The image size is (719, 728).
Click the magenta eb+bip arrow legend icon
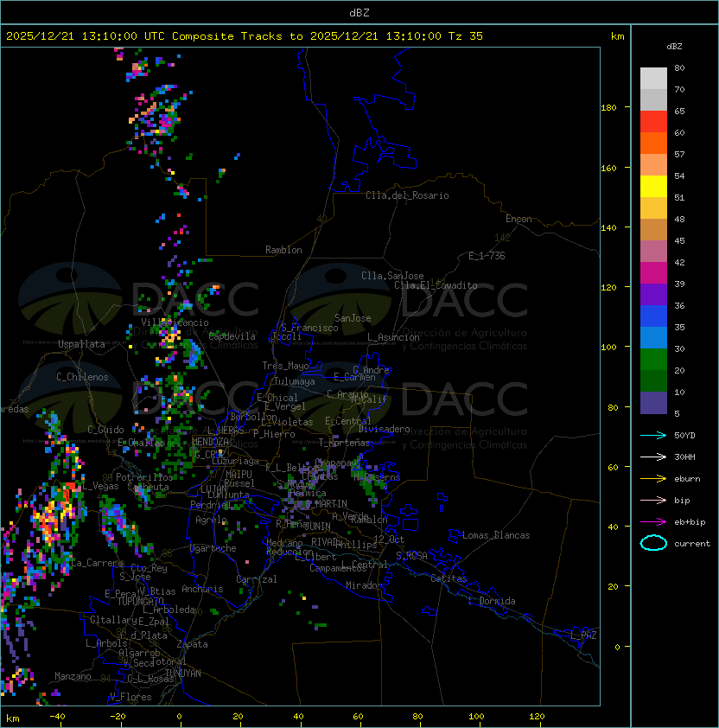[x=653, y=522]
